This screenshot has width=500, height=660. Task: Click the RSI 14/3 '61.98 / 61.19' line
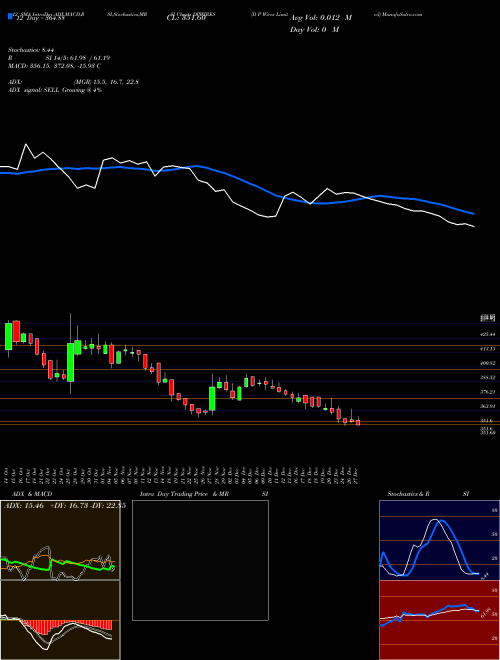(x=60, y=58)
